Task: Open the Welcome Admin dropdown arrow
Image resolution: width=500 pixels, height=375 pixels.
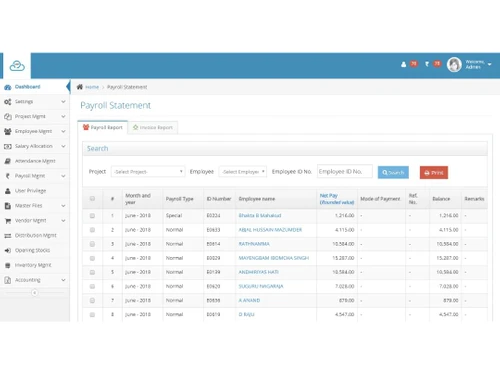Action: (x=489, y=64)
